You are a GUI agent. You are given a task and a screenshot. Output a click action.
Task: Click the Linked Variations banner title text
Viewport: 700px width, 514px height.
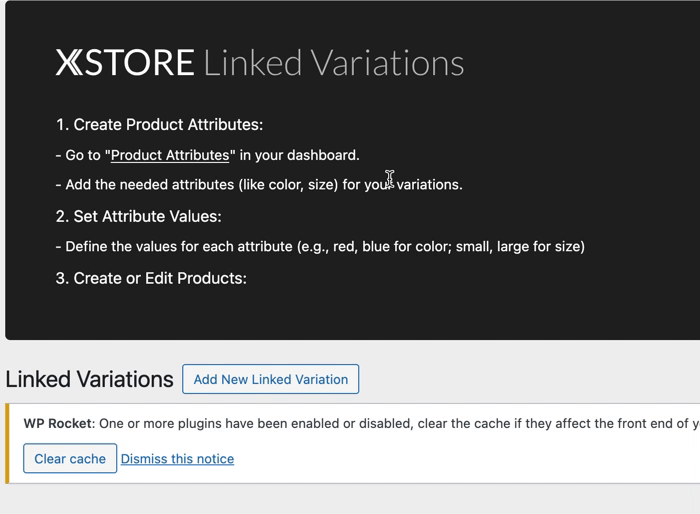[333, 63]
